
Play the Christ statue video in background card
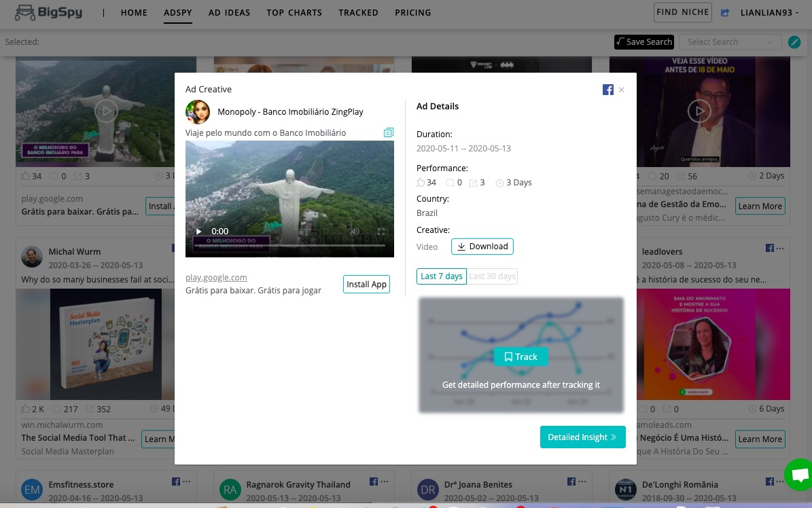tap(106, 111)
